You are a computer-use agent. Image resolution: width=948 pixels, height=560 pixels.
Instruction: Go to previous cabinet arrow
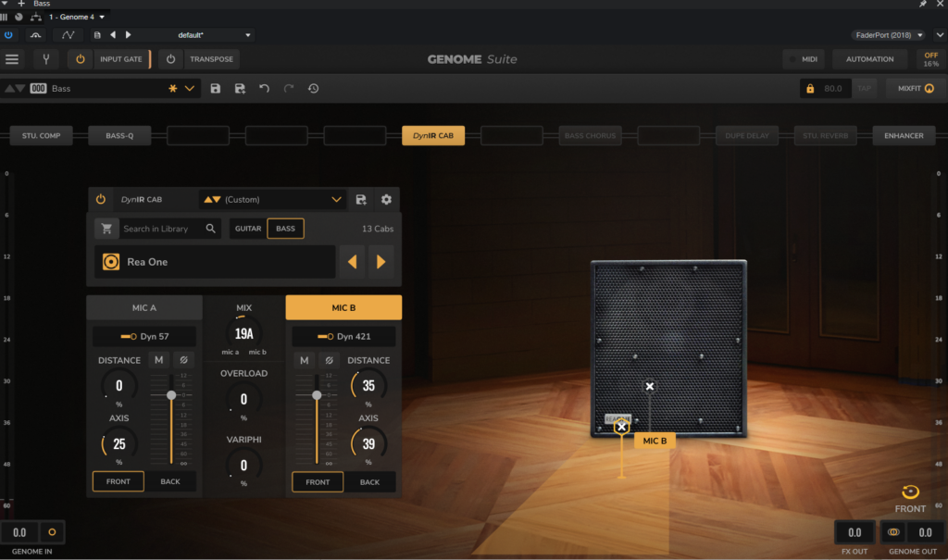(x=352, y=262)
